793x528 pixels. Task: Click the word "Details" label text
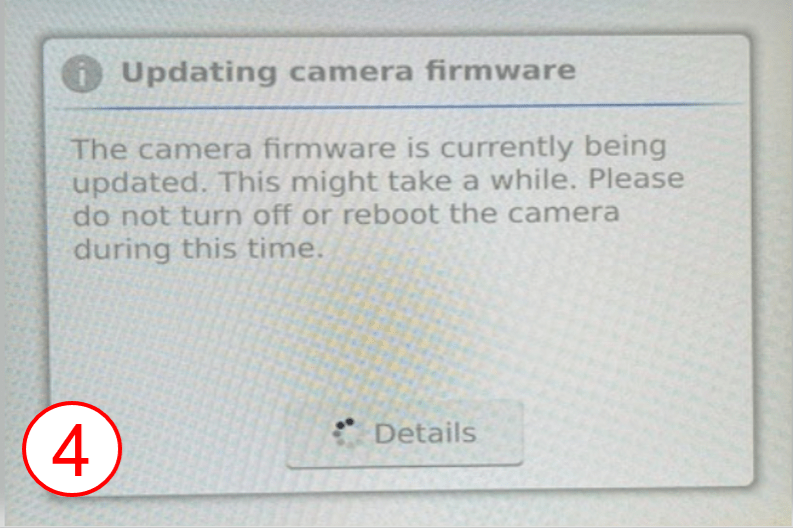425,433
